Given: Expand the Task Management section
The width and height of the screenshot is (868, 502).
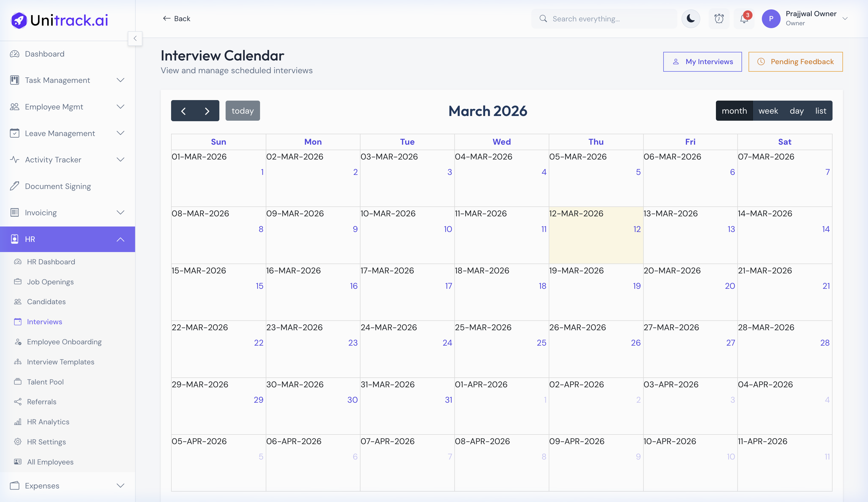Looking at the screenshot, I should tap(120, 80).
